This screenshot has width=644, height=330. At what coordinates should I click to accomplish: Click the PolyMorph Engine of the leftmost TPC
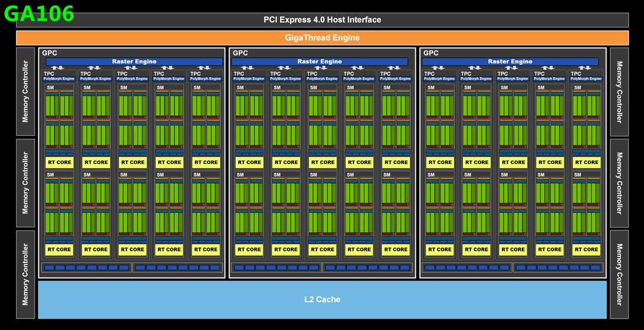click(x=59, y=79)
